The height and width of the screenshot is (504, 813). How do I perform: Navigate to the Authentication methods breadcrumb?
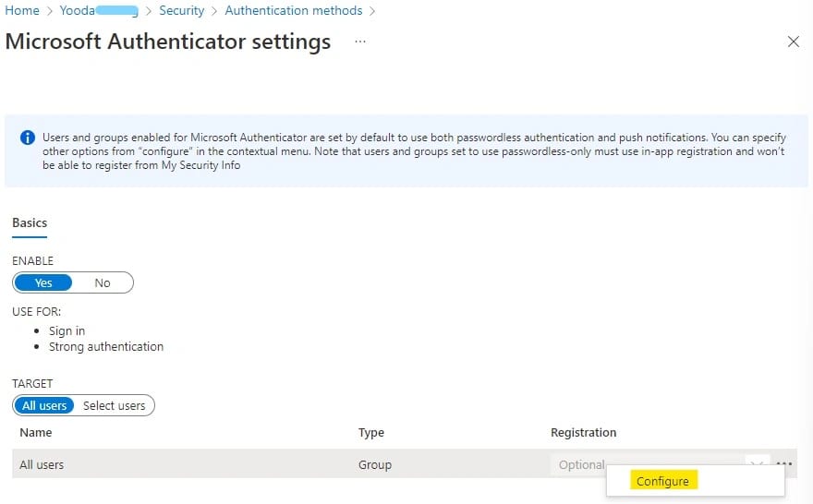tap(294, 11)
